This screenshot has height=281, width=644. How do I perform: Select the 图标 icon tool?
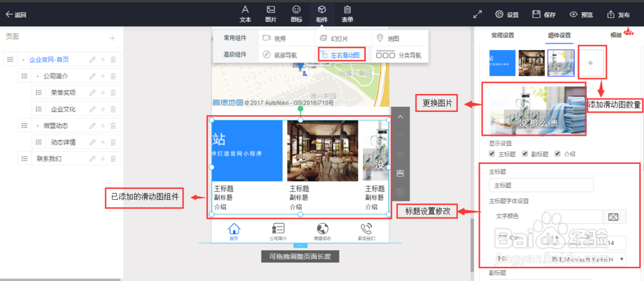296,14
